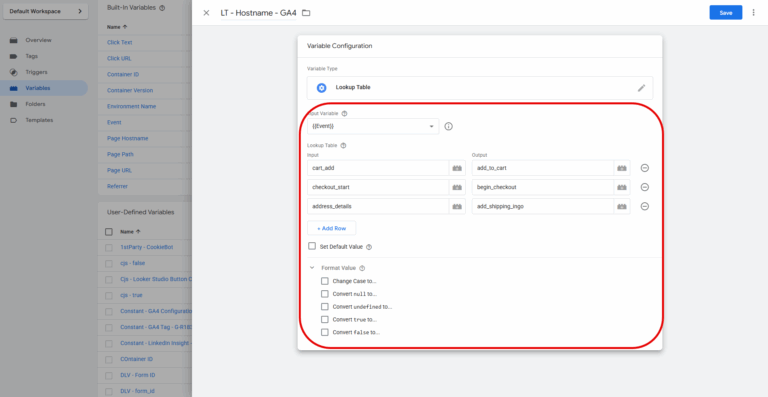Remove the cart_add row
Screen dimensions: 768x397
(645, 168)
